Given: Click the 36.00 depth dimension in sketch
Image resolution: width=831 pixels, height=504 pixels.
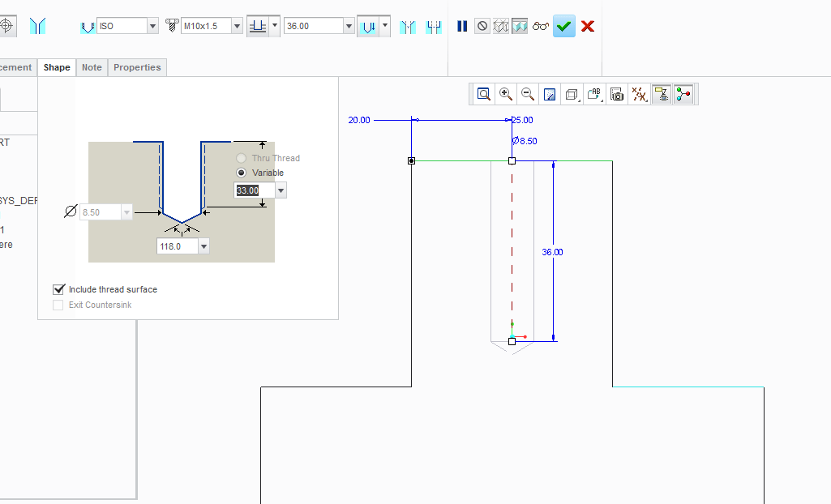Looking at the screenshot, I should (552, 252).
